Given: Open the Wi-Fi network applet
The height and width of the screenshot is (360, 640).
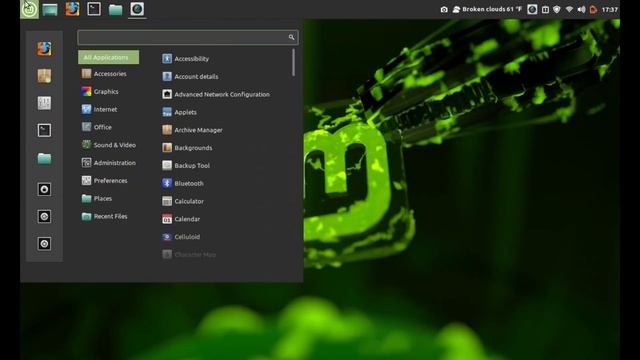Looking at the screenshot, I should 569,9.
